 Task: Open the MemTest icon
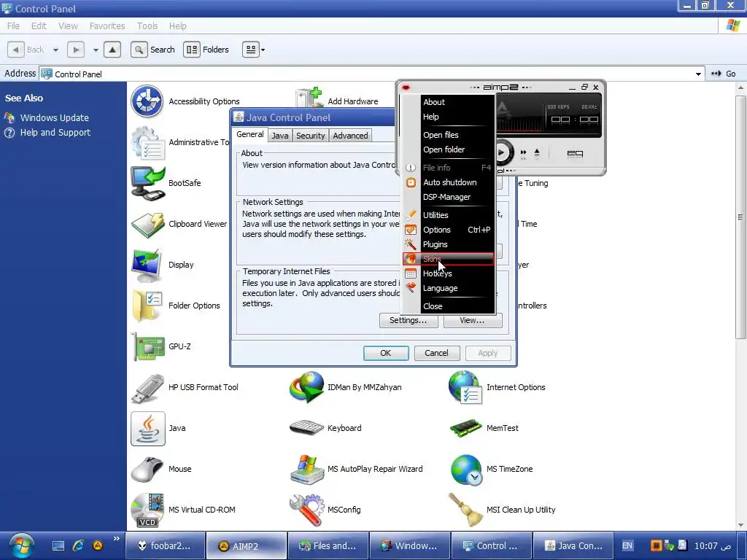coord(465,428)
